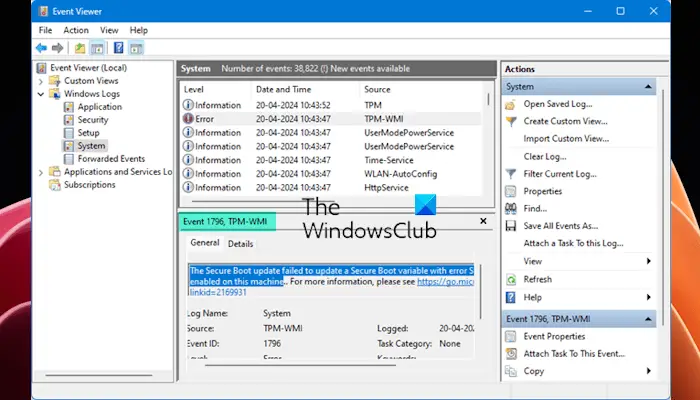
Task: Click the Back arrow in the toolbar
Action: coord(40,48)
